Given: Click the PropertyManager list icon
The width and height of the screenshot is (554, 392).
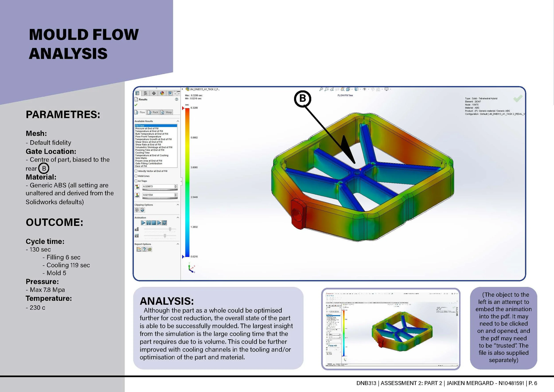Looking at the screenshot, I should click(137, 93).
